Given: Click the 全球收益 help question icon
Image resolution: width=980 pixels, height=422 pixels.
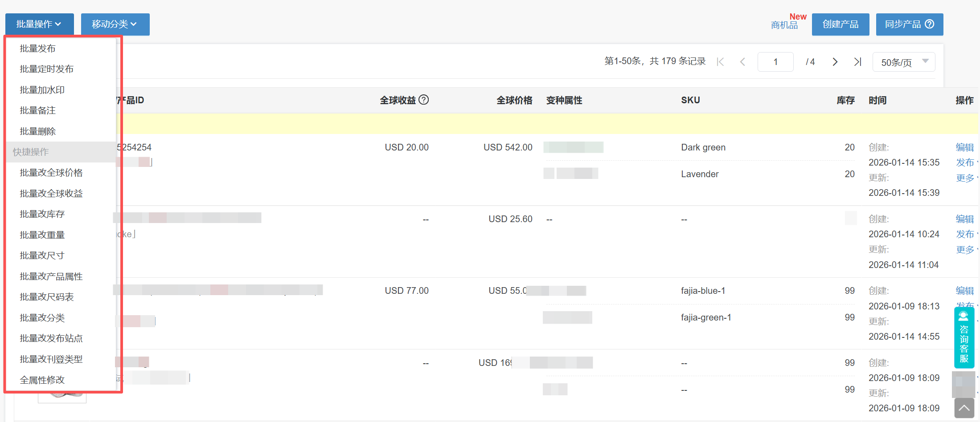Looking at the screenshot, I should point(424,100).
